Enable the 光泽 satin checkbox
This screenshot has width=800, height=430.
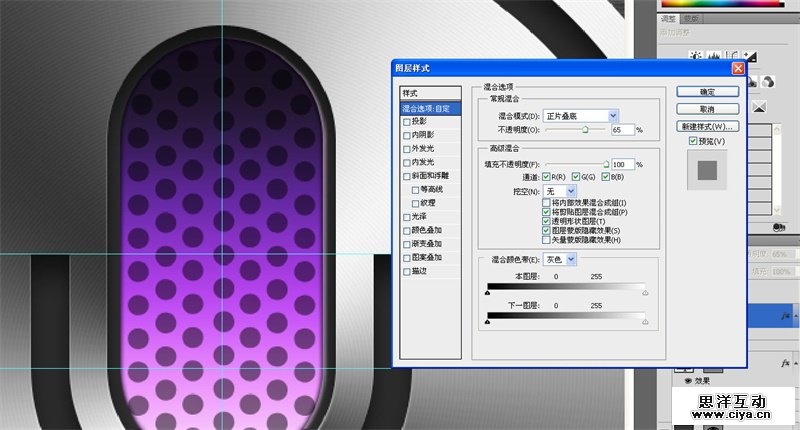(x=407, y=217)
